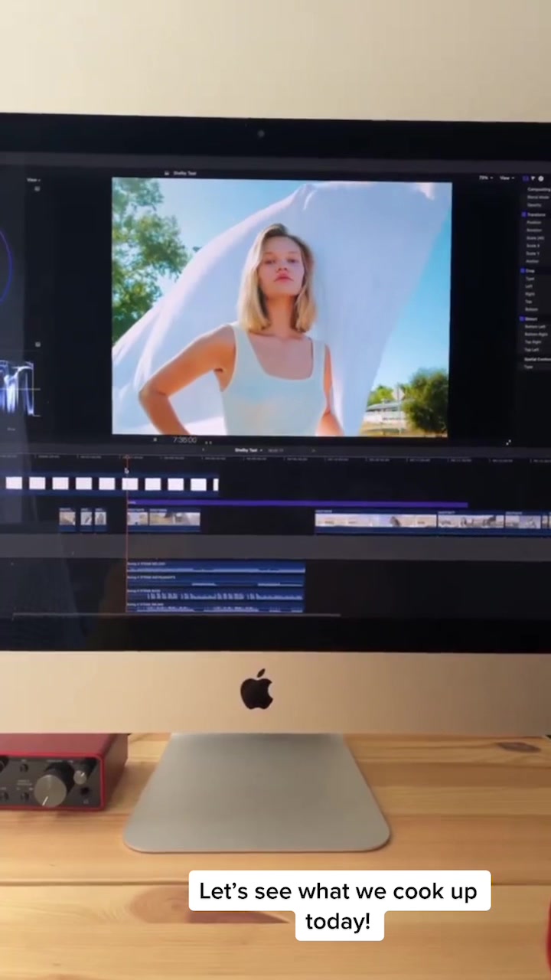This screenshot has height=980, width=551.
Task: Toggle the Crop checkbox in inspector
Action: (523, 270)
